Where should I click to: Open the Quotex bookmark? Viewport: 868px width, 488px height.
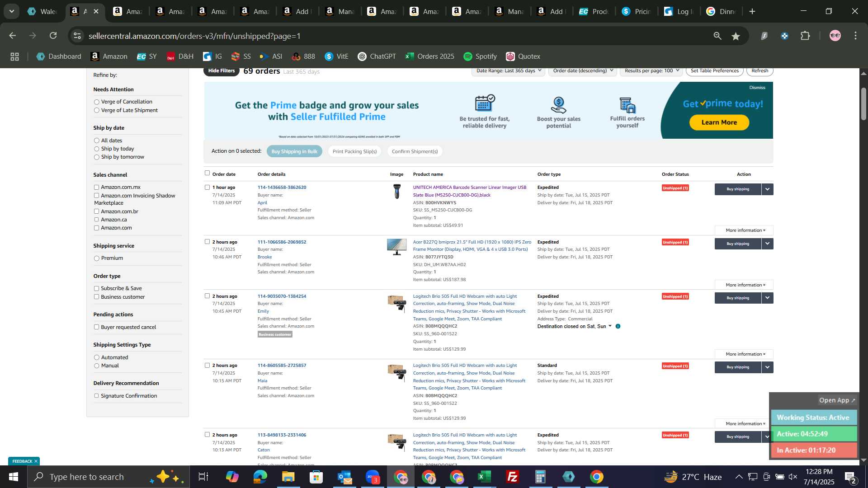523,56
